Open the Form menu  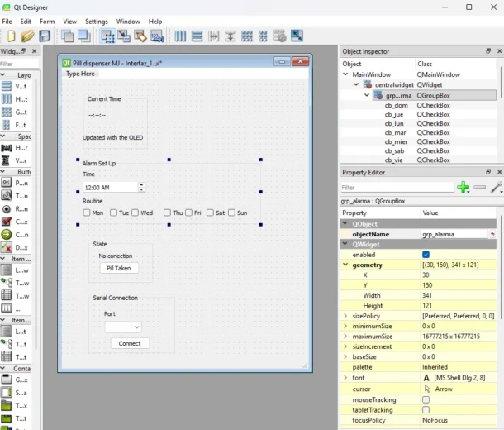[x=47, y=21]
